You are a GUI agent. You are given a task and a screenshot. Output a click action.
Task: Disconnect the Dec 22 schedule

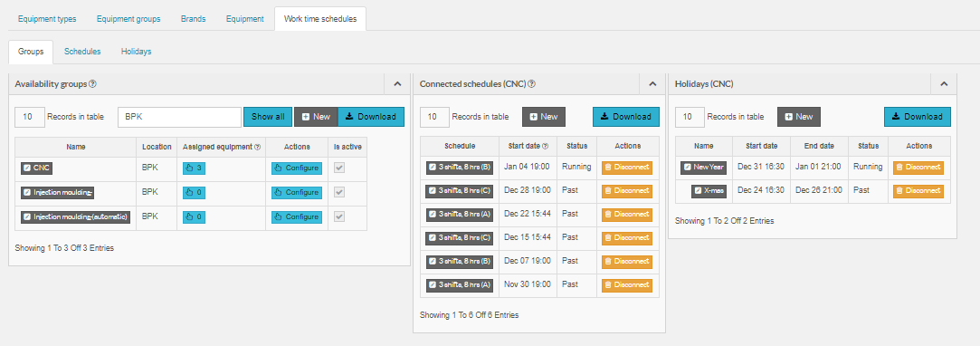(627, 215)
